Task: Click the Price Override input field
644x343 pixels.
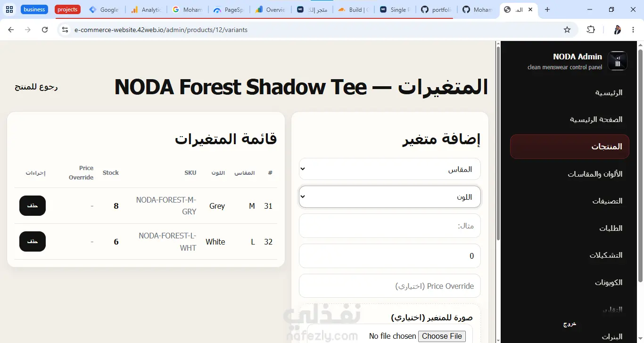Action: click(x=390, y=286)
